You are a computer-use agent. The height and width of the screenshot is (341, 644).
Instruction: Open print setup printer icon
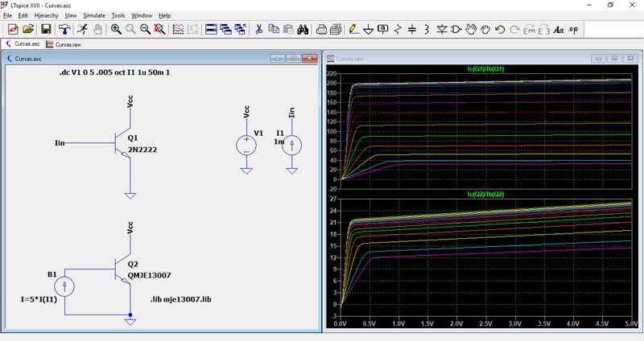point(321,29)
